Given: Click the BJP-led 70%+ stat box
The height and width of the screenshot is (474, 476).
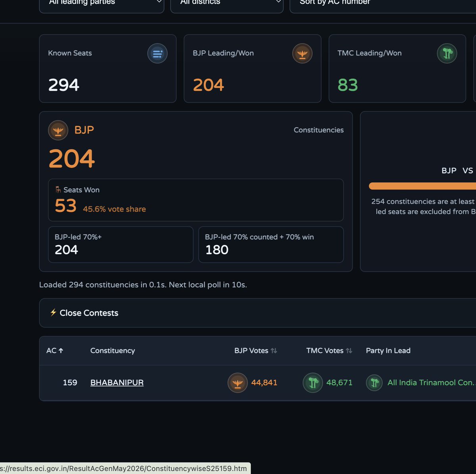Looking at the screenshot, I should click(x=121, y=244).
